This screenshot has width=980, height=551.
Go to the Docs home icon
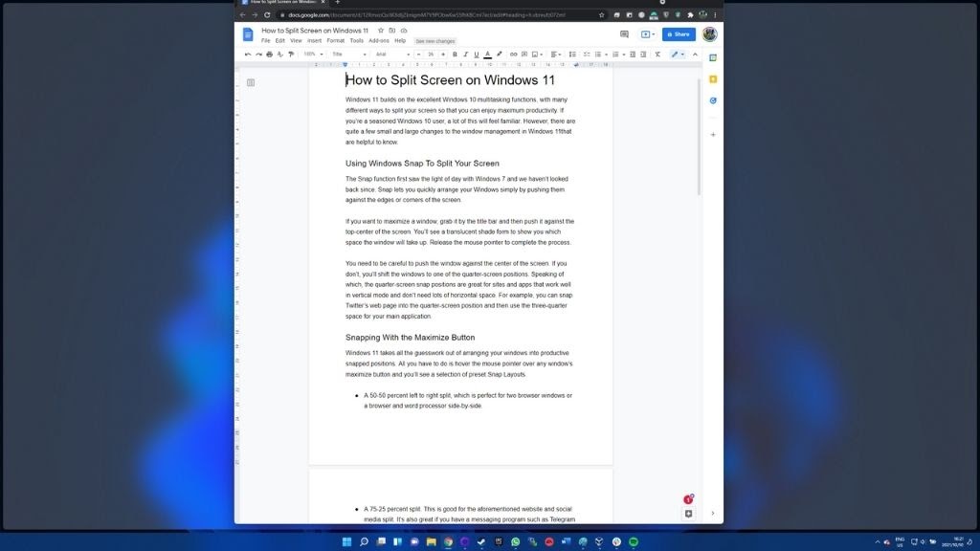248,35
